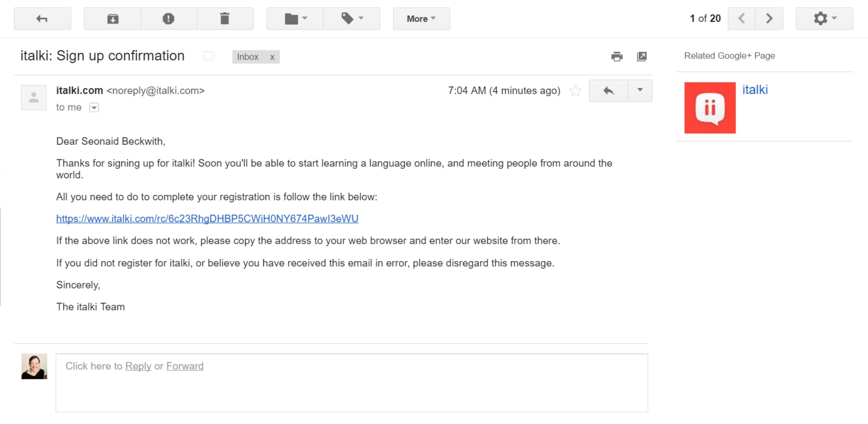
Task: Open the italki Google+ page thumbnail
Action: coord(710,108)
